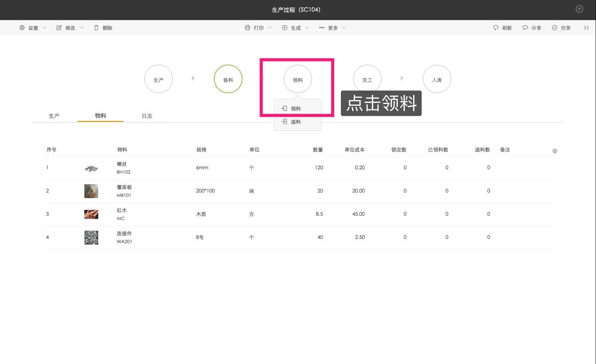Click the 任务 checkmark icon
Image resolution: width=596 pixels, height=364 pixels.
click(x=555, y=28)
